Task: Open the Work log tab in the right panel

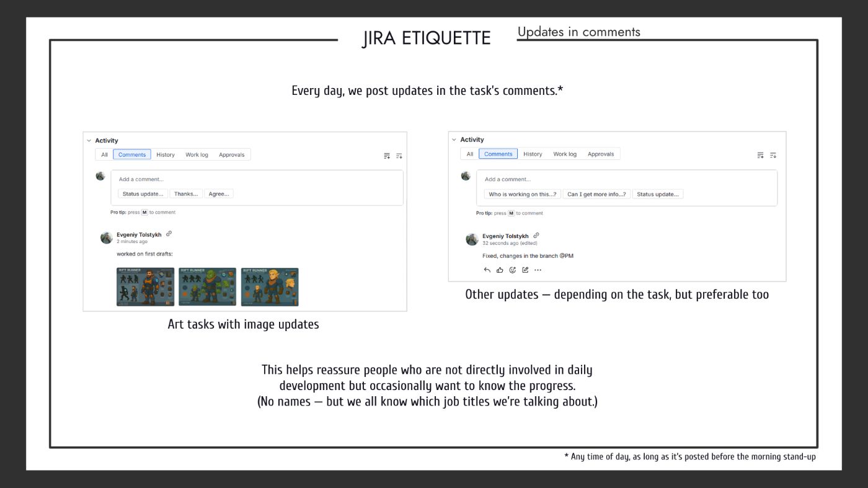Action: (x=565, y=154)
